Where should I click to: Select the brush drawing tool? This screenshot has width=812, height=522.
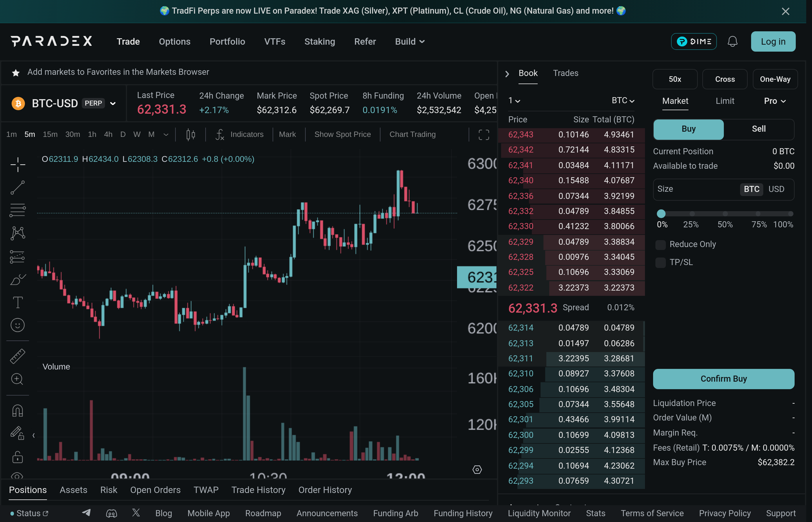click(18, 280)
